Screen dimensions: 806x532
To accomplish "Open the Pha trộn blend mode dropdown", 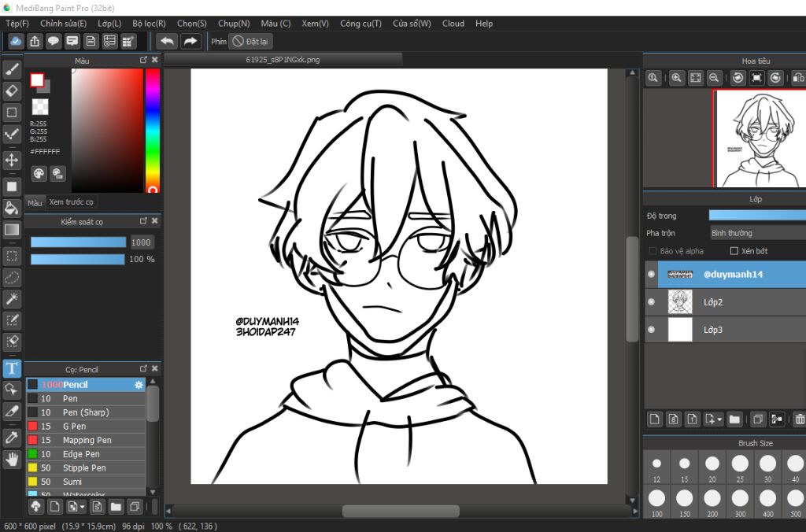I will [x=757, y=234].
